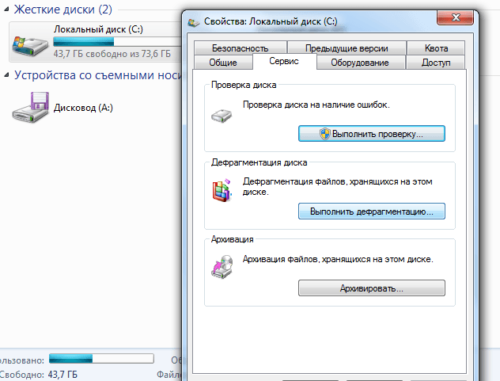Screen dimensions: 500x381
Task: Click the C: drive usage bar
Action: (117, 42)
